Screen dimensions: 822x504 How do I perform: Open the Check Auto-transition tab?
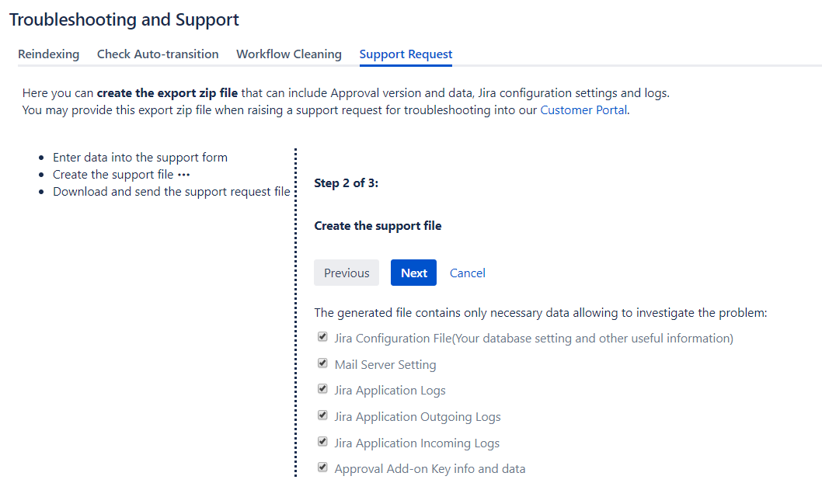tap(158, 54)
